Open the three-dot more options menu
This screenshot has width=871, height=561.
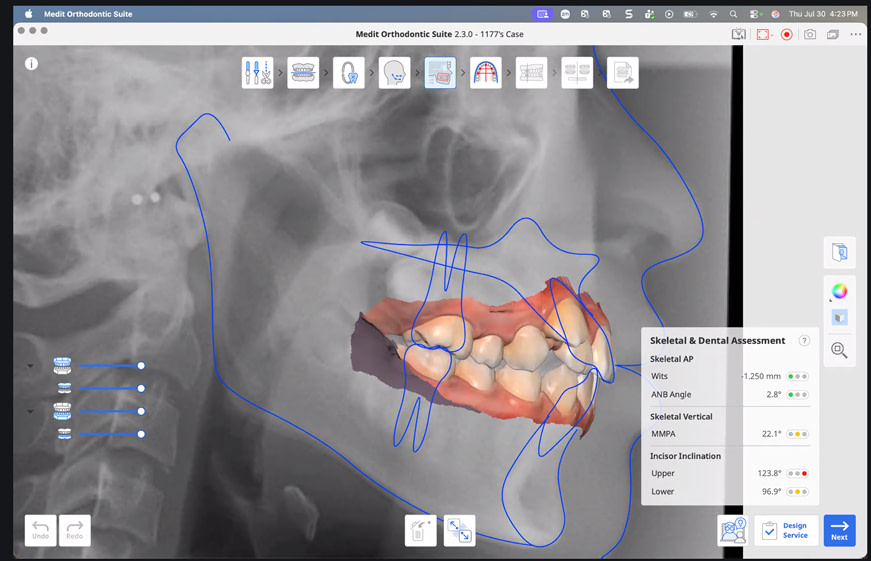[855, 34]
